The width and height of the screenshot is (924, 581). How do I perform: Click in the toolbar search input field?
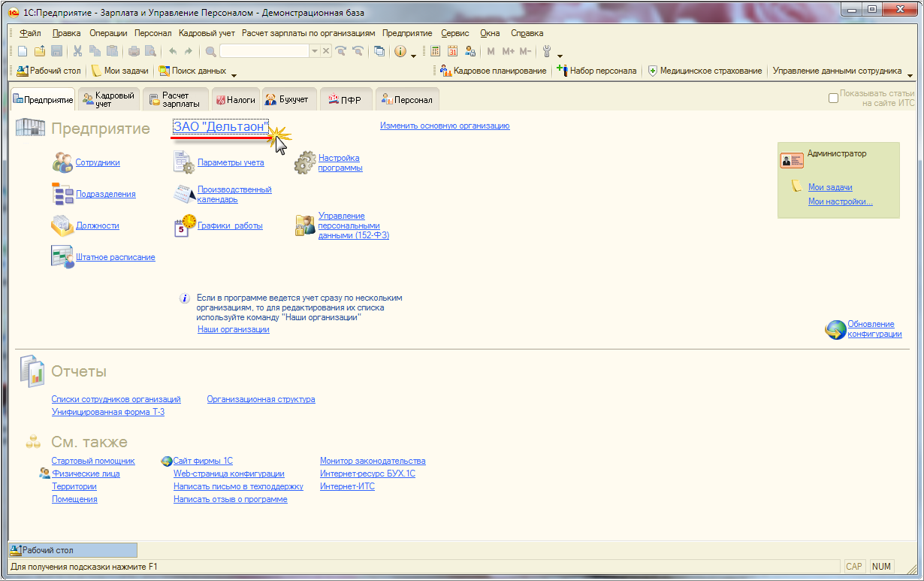pyautogui.click(x=264, y=51)
